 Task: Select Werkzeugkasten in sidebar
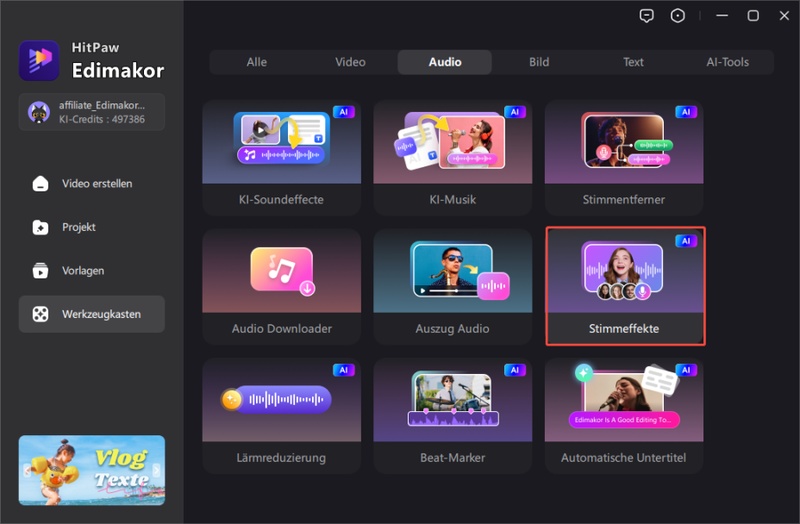tap(92, 314)
